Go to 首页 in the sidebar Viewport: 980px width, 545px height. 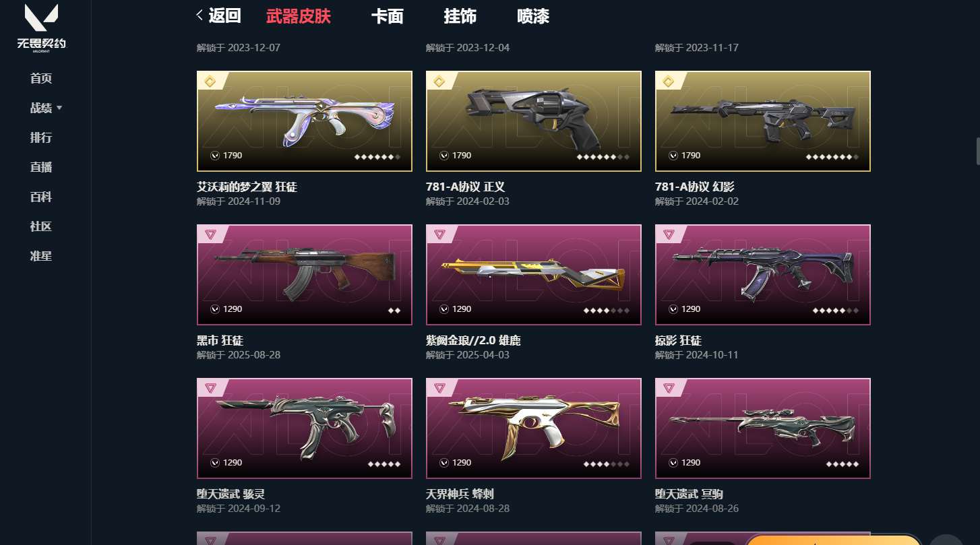click(x=41, y=78)
